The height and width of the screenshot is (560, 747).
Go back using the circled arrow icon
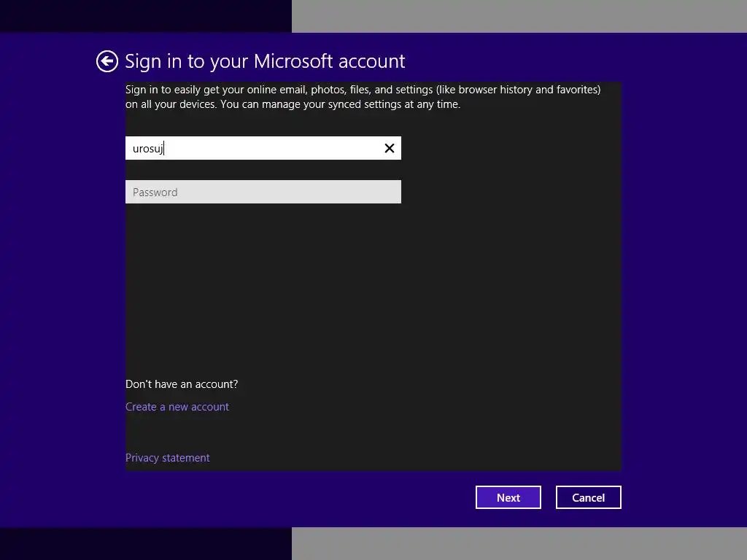pyautogui.click(x=107, y=61)
